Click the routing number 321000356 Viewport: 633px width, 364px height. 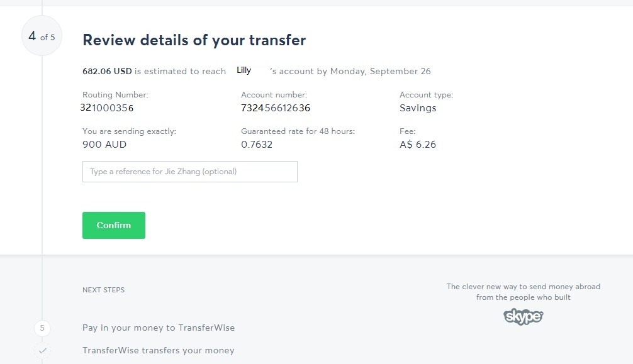coord(106,108)
